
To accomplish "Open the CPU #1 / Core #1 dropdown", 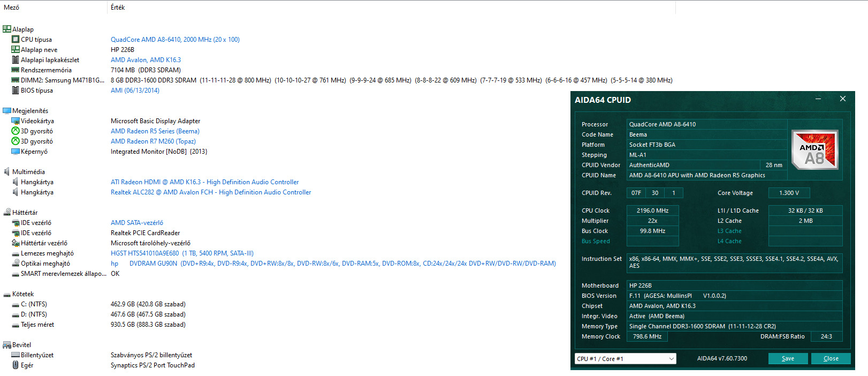I will pyautogui.click(x=625, y=358).
